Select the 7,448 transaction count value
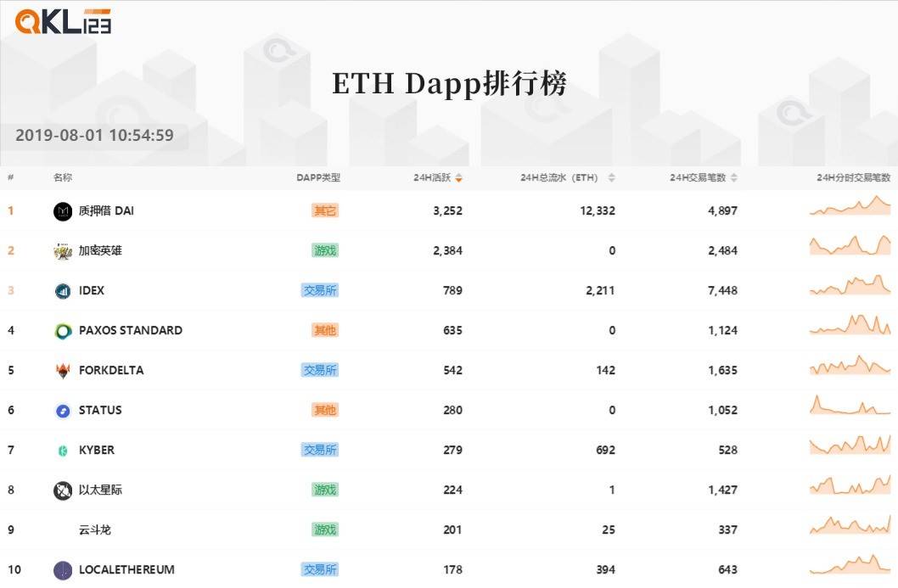 (723, 290)
